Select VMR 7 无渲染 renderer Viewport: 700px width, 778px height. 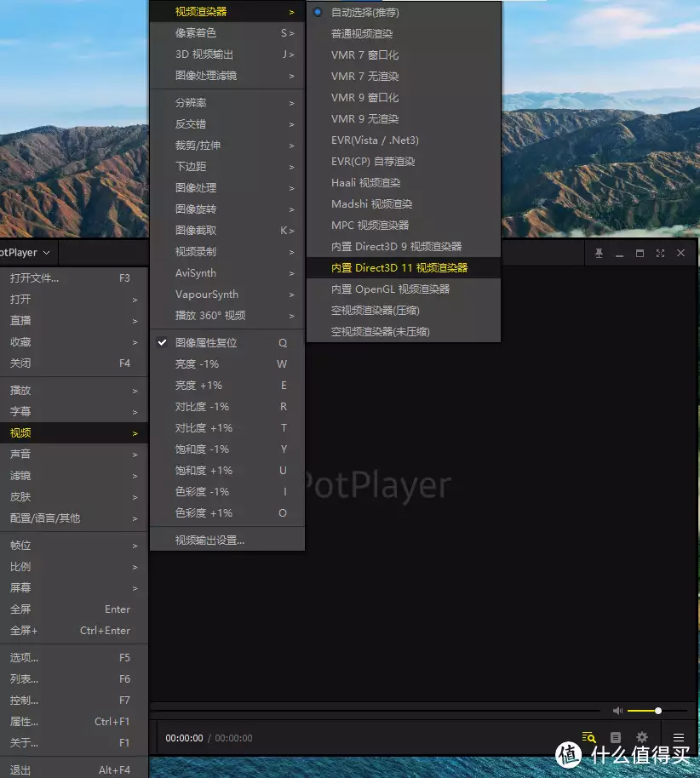coord(404,77)
